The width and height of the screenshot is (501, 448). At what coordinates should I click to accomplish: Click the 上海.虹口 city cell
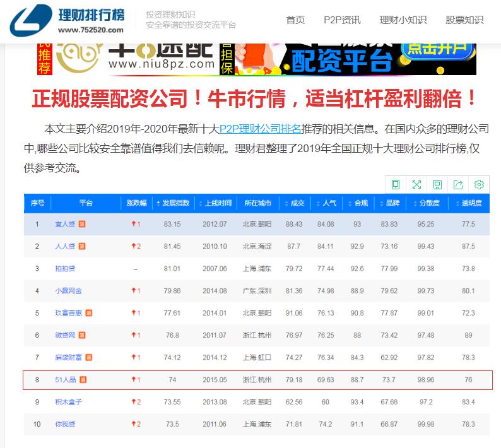pyautogui.click(x=257, y=357)
